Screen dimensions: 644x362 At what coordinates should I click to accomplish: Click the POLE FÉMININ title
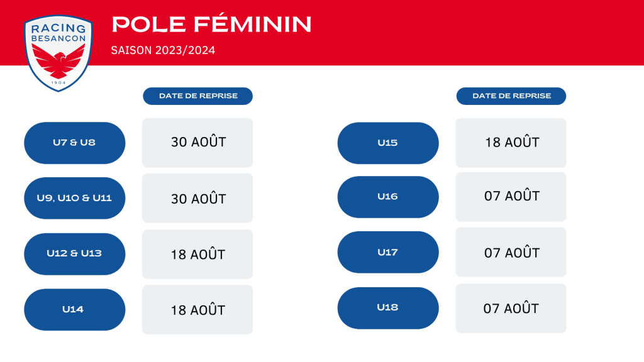tap(211, 25)
